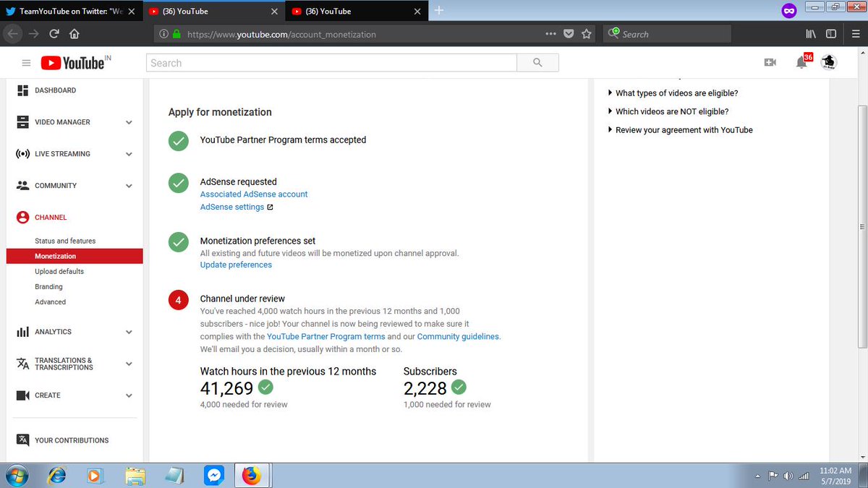Select Status and features

pos(65,241)
